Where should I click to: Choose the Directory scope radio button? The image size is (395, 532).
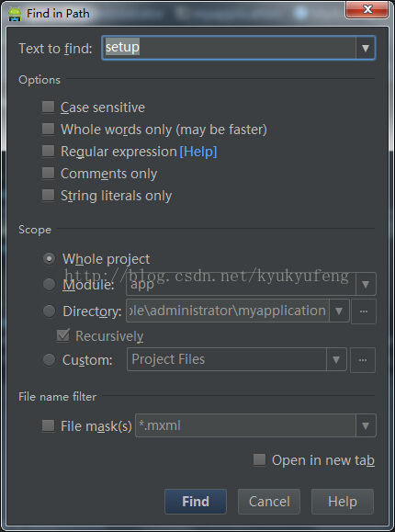pos(49,311)
